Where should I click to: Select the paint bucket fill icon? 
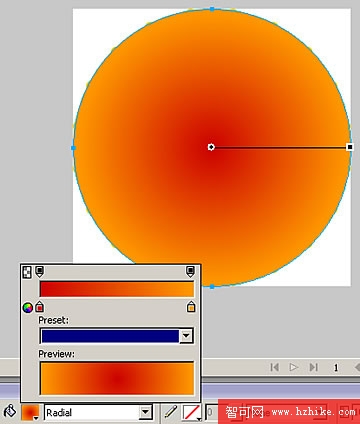[x=10, y=411]
